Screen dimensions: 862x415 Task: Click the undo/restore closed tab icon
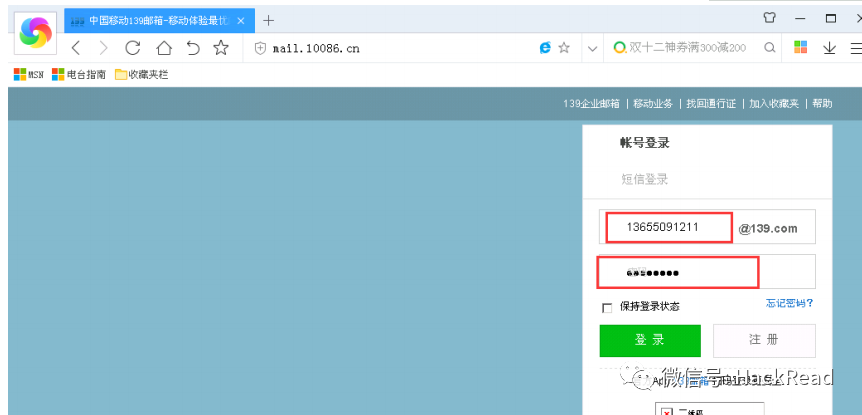pyautogui.click(x=192, y=48)
